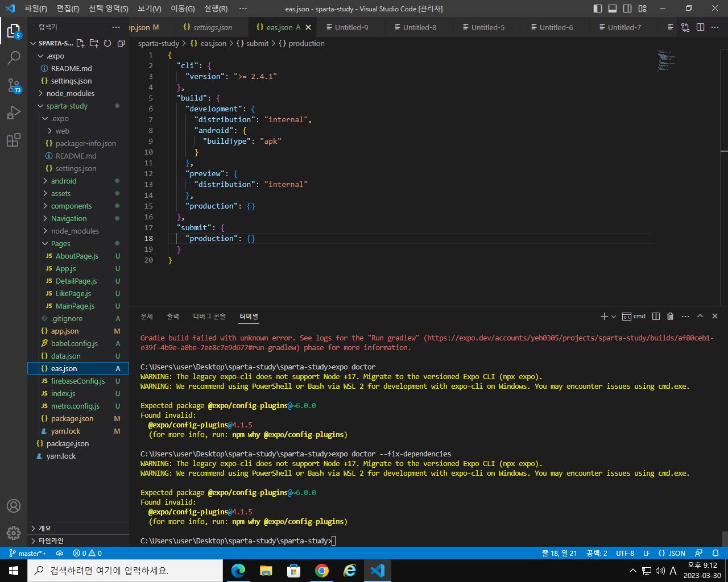Image resolution: width=728 pixels, height=582 pixels.
Task: Collapse the Pages folder
Action: (x=45, y=243)
